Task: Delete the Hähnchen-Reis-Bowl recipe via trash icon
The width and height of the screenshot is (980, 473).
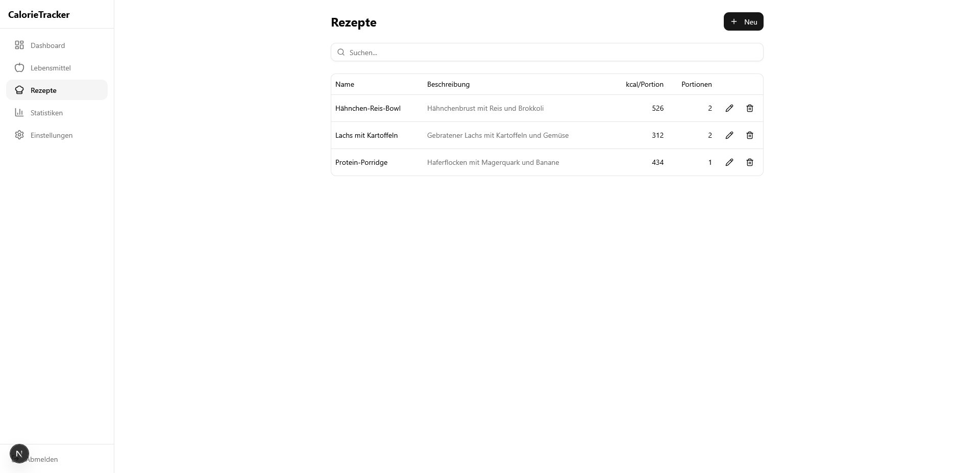Action: pos(750,108)
